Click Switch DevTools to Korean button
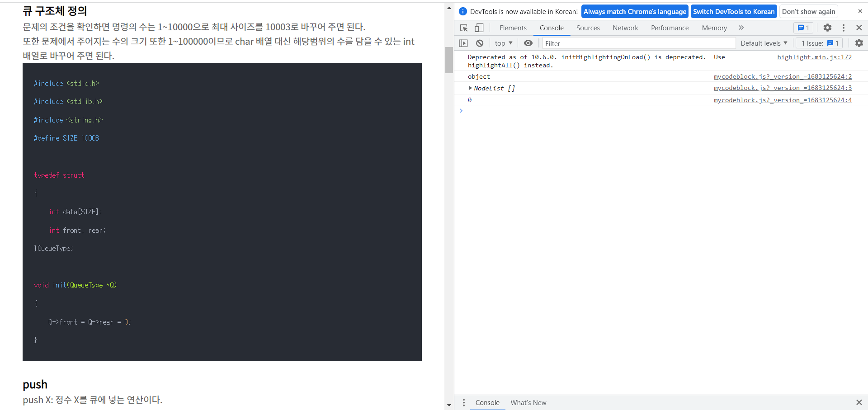 (x=733, y=11)
